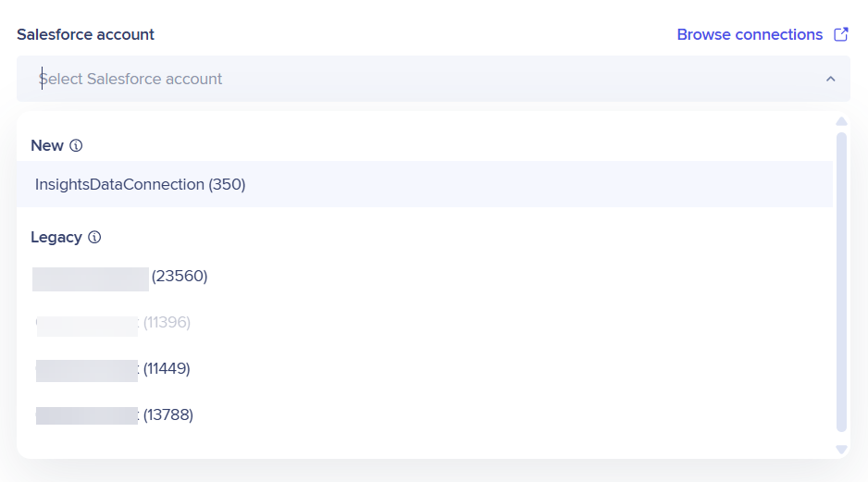Screen dimensions: 868x482
Task: Click the info icon next to New
Action: (76, 145)
